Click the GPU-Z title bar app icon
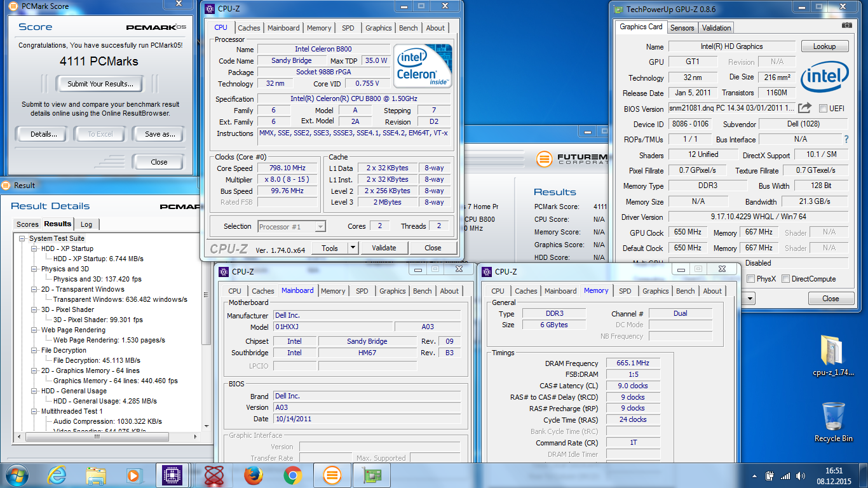 (618, 9)
